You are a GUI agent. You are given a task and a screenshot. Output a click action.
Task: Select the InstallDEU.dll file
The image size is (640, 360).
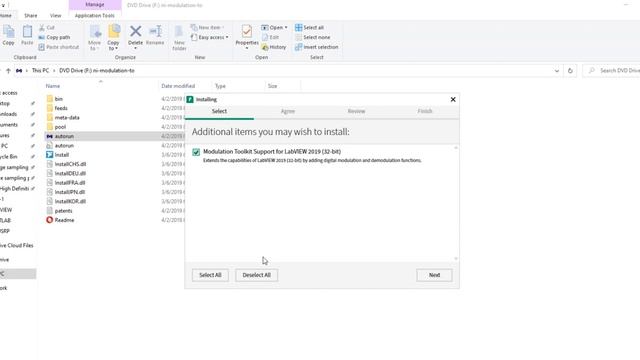(66, 173)
